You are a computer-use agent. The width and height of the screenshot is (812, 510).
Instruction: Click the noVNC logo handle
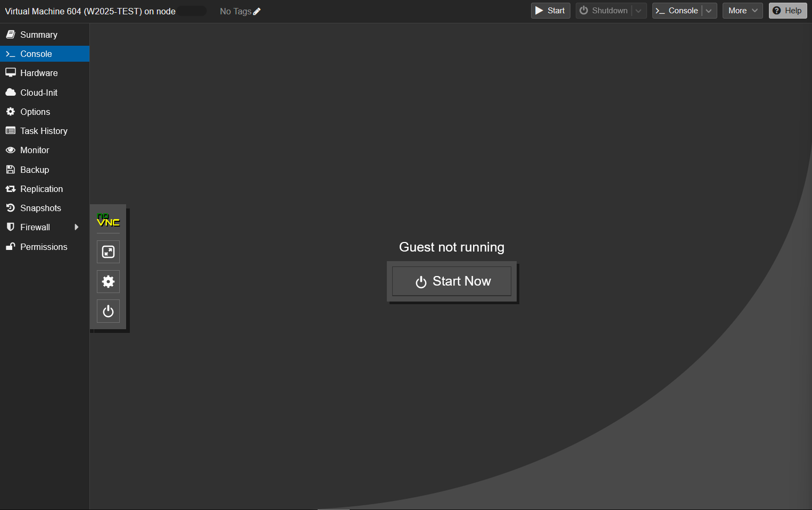(x=108, y=220)
